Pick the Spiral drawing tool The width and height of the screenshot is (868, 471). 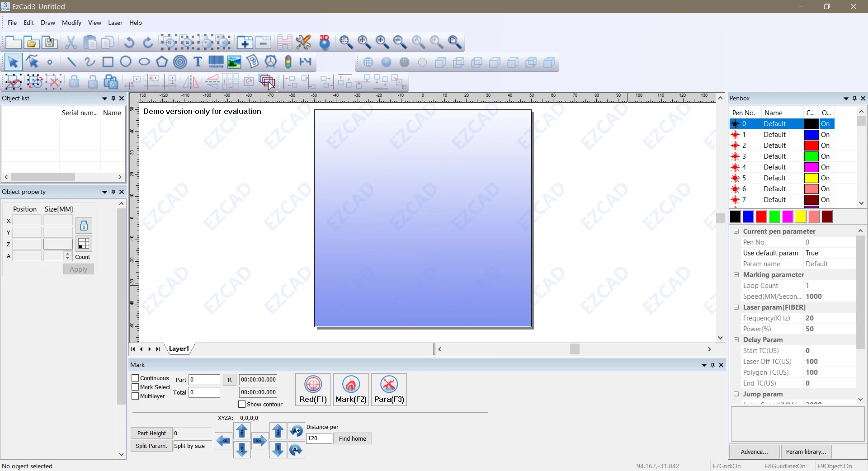180,62
